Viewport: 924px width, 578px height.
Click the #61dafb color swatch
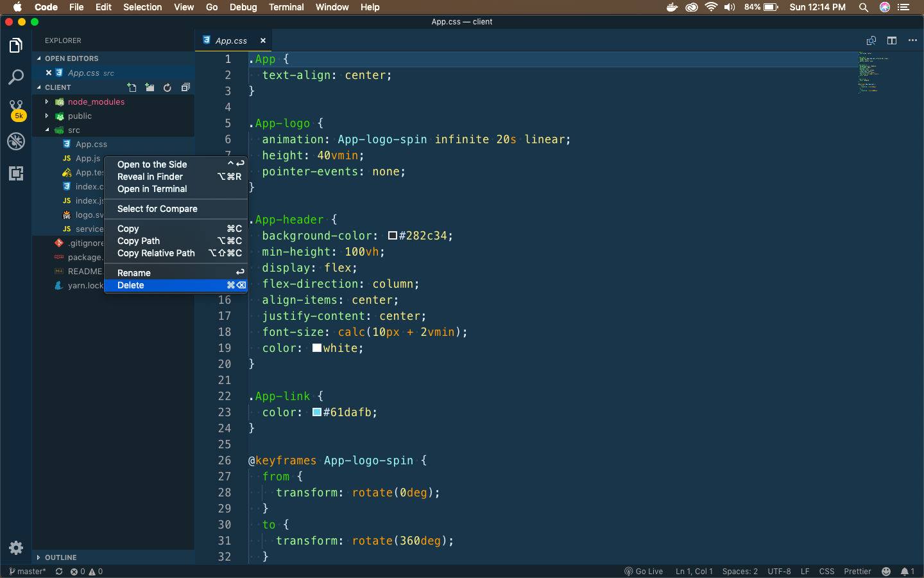317,412
